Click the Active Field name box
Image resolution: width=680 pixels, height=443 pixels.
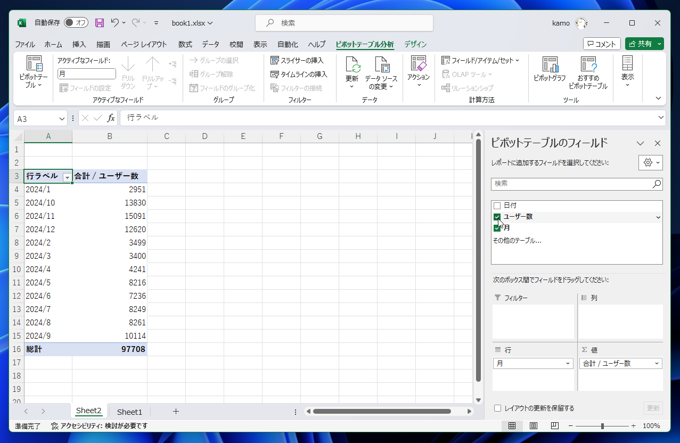(86, 74)
